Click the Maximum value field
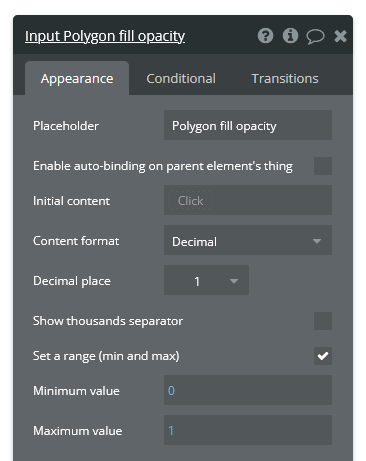 coord(248,430)
